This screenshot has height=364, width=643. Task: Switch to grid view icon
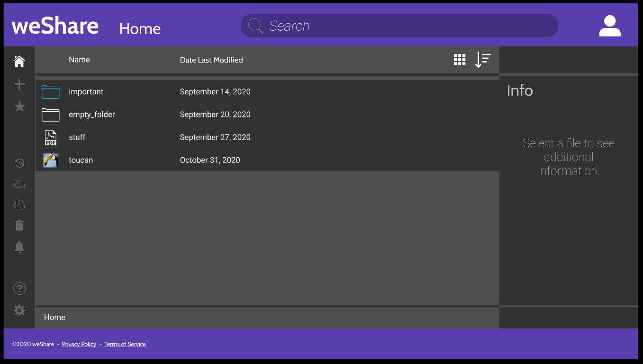460,60
